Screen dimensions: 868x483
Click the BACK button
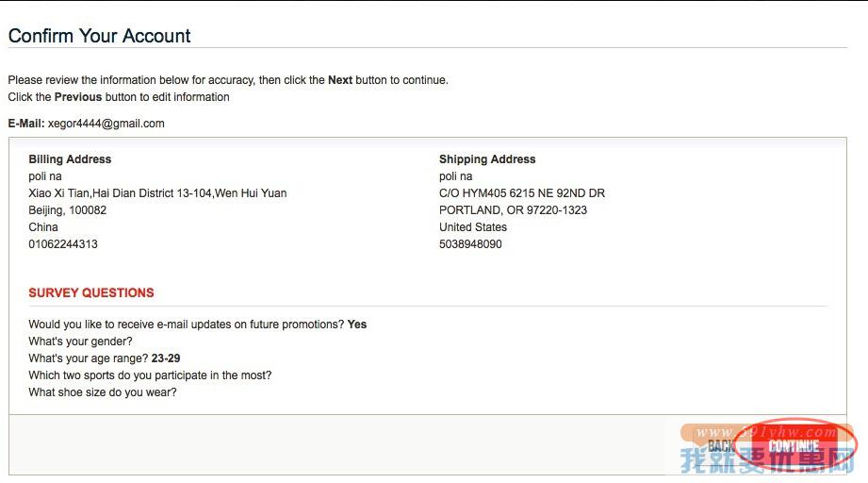coord(721,445)
